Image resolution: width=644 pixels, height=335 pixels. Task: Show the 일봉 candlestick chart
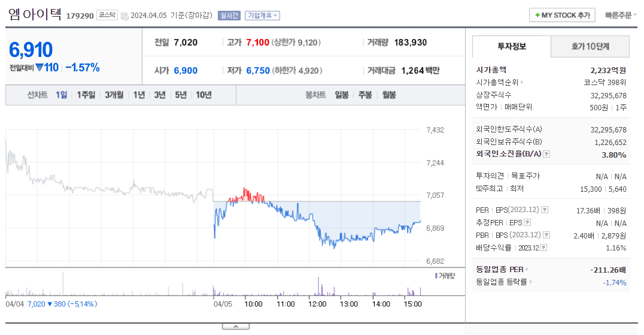(342, 95)
